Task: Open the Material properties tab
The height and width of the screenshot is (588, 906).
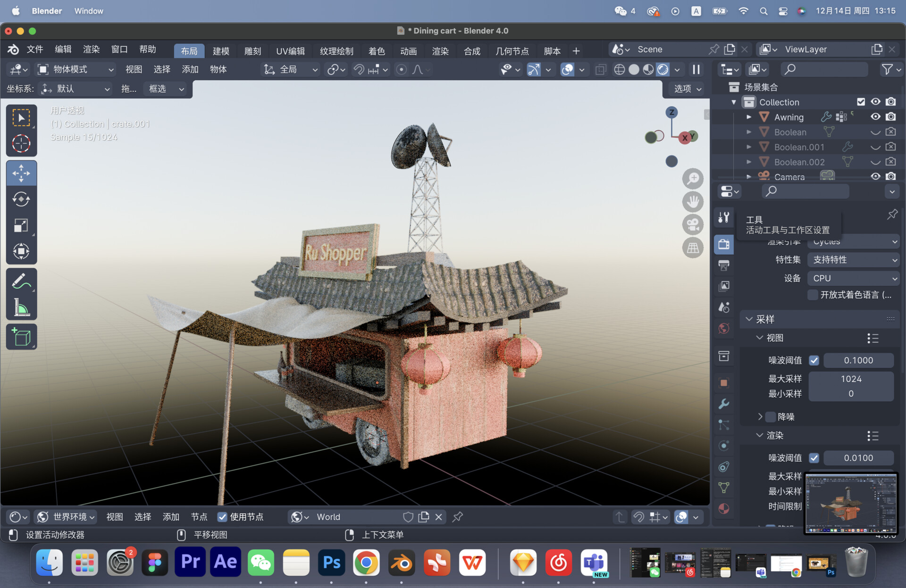Action: pos(724,509)
